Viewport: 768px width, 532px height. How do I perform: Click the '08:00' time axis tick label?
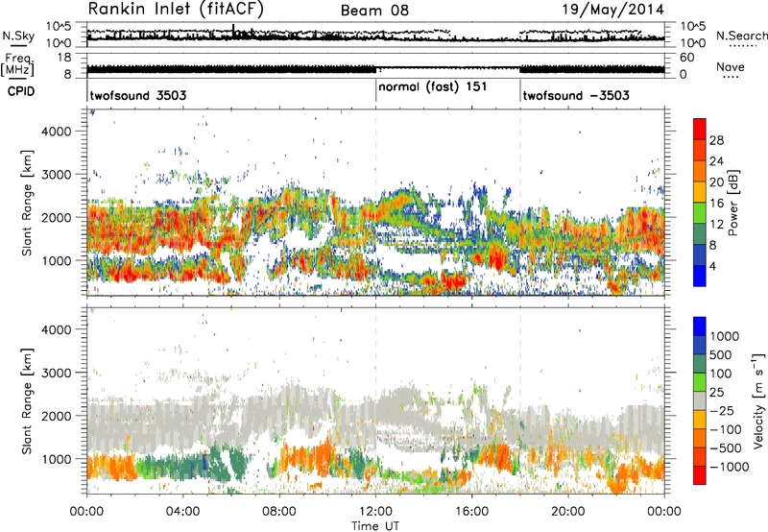coord(279,512)
